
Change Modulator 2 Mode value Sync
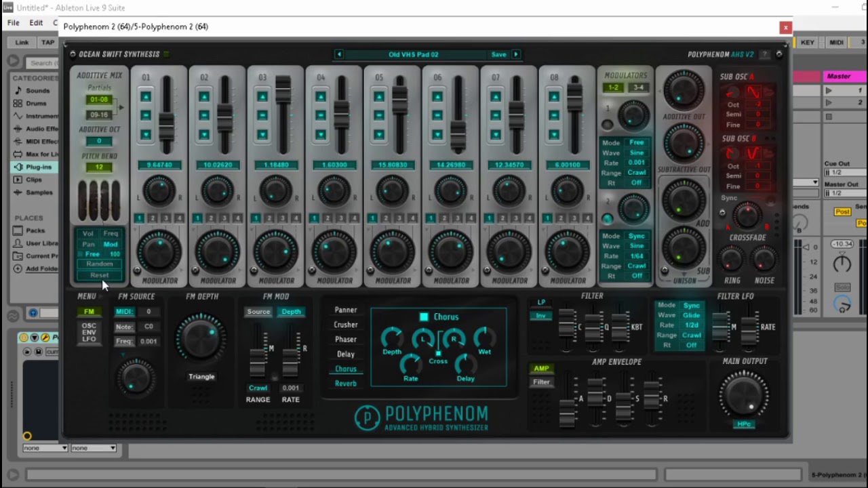[x=637, y=236]
